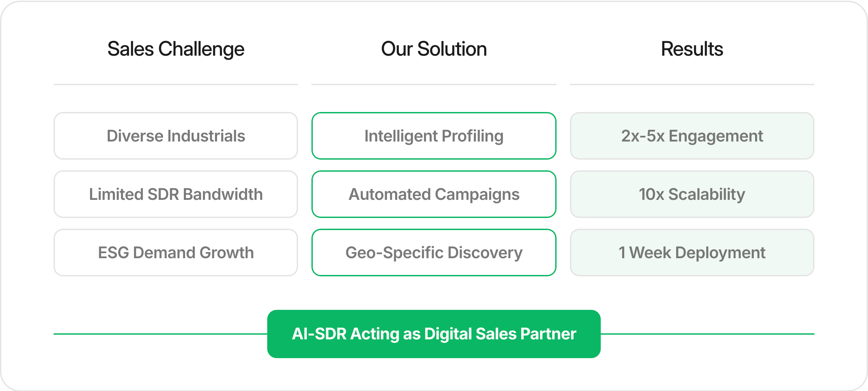Select the Automated Campaigns solution box
Image resolution: width=868 pixels, height=391 pixels.
coord(434,194)
